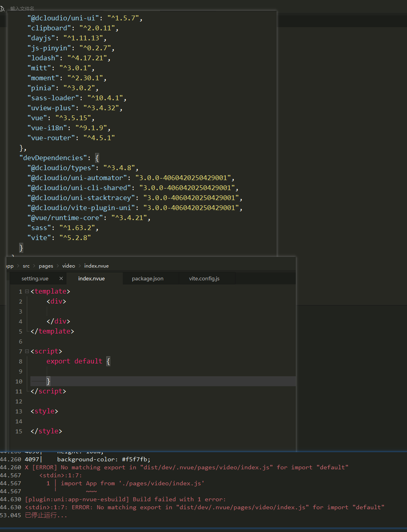407x532 pixels.
Task: Click the "clipboard": "^2.0.11" line
Action: tap(73, 28)
